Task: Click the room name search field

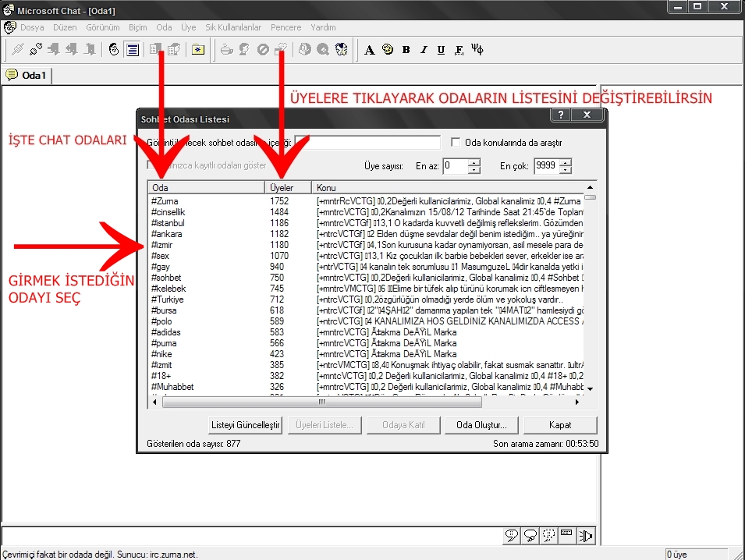Action: (367, 142)
